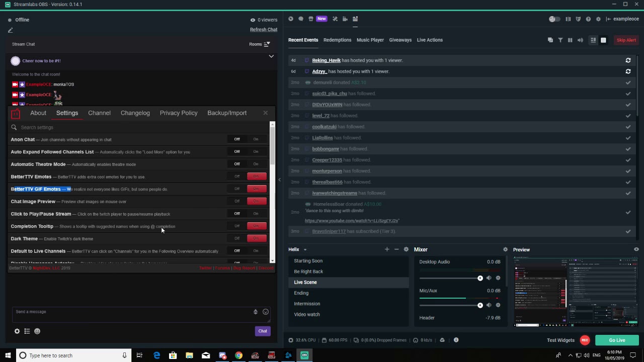Edit stream info pencil icon

point(10,30)
